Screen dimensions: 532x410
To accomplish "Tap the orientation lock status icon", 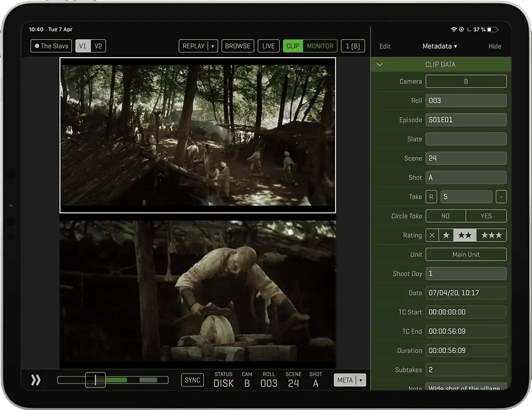I will tap(461, 30).
